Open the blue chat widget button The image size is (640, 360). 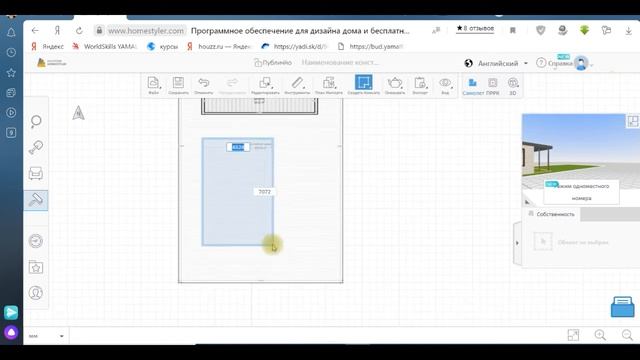coord(622,307)
